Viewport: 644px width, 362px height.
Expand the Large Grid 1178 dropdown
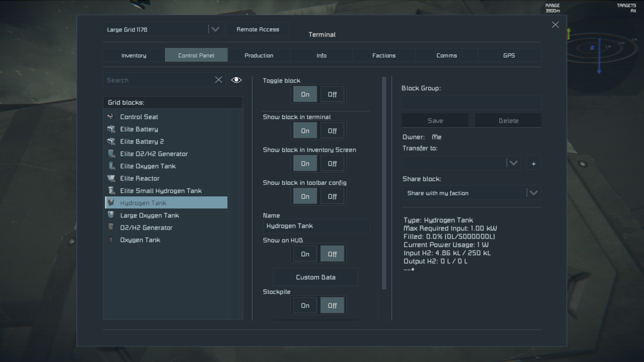[x=215, y=29]
